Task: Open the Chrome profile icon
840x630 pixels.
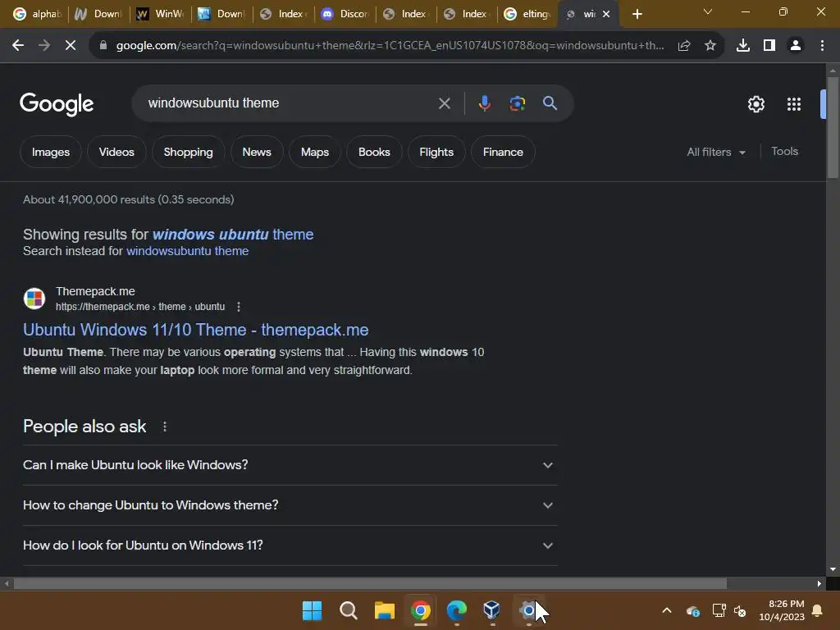Action: 796,46
